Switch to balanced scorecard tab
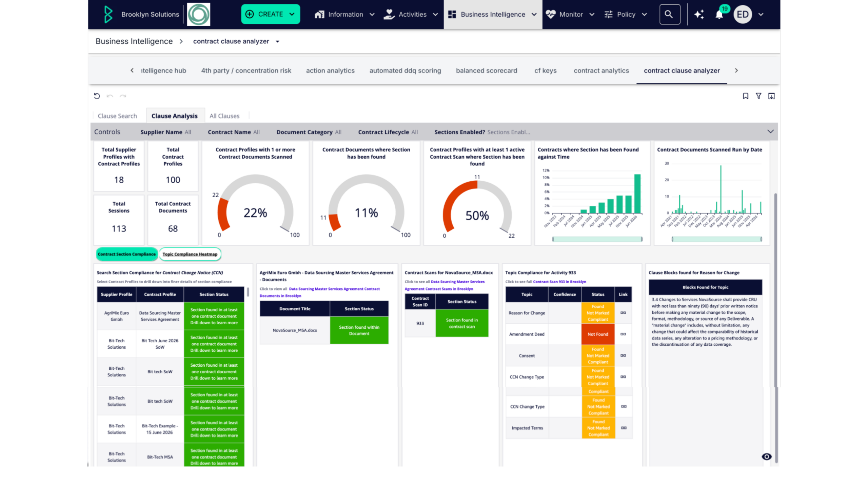The width and height of the screenshot is (868, 488). point(486,70)
